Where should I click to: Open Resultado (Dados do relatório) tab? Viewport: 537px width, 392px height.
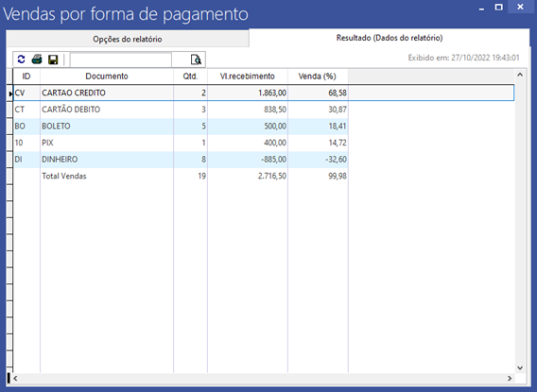pyautogui.click(x=390, y=38)
